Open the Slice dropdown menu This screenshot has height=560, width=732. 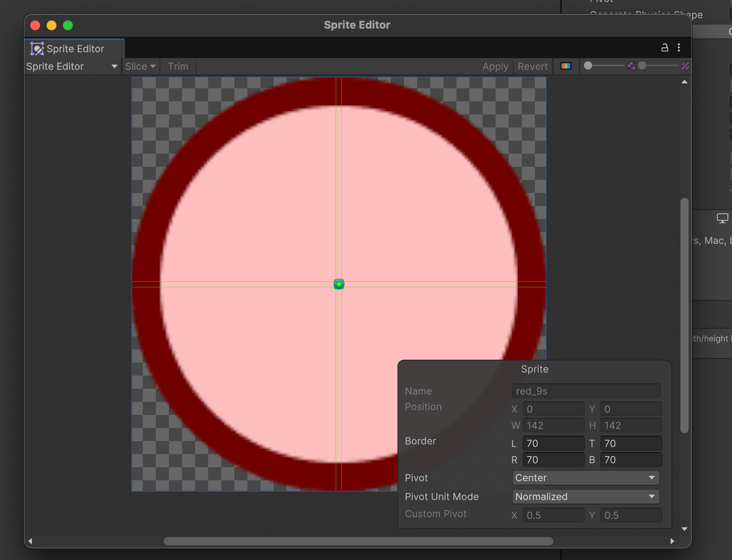pyautogui.click(x=140, y=66)
